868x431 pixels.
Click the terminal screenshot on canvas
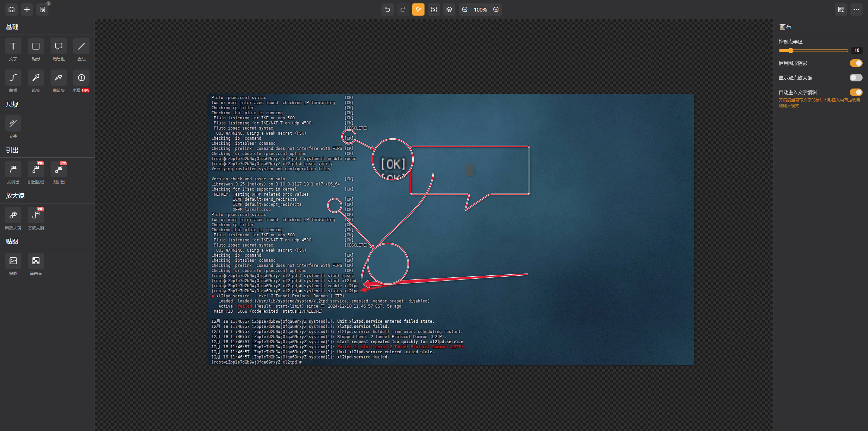pos(451,230)
